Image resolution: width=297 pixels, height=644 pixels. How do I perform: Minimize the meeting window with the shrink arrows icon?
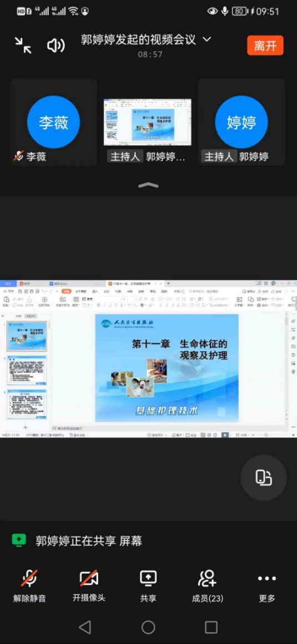(x=23, y=45)
